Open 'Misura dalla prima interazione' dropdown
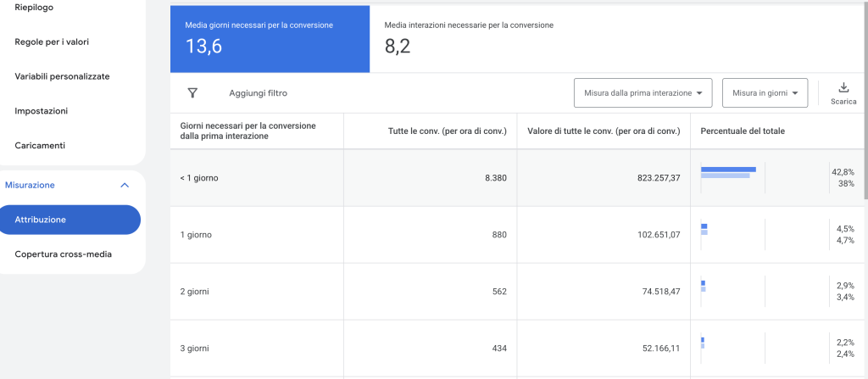 (x=643, y=93)
